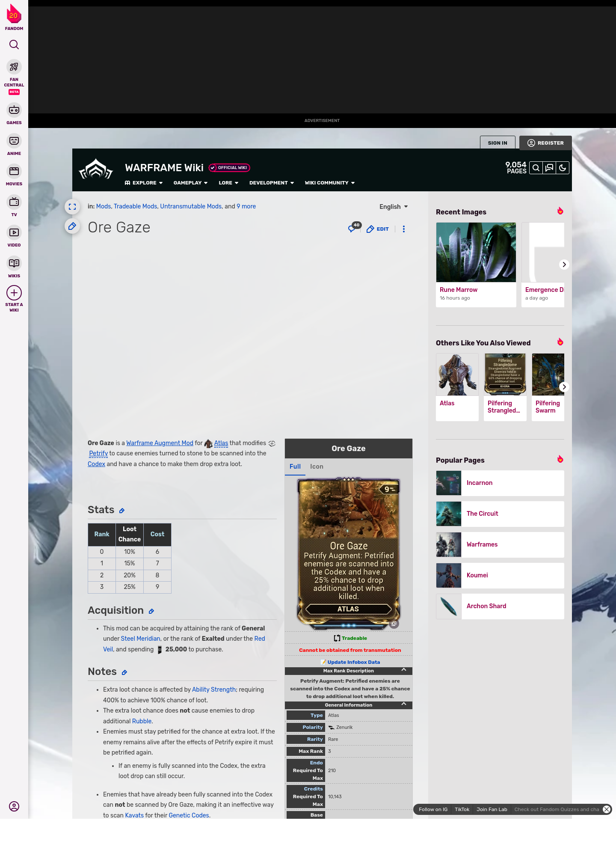Click next arrow in Others Like You Also Viewed
Viewport: 616px width, 856px height.
(x=564, y=387)
